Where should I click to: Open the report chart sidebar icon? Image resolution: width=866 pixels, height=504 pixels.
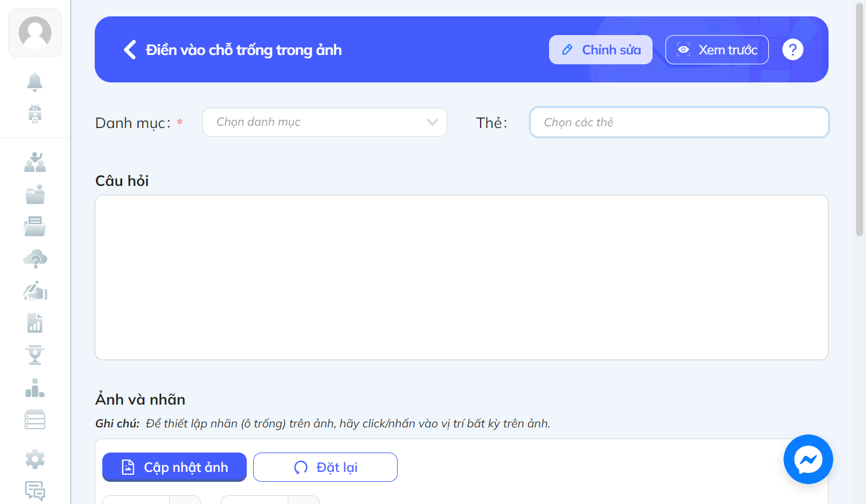coord(35,323)
